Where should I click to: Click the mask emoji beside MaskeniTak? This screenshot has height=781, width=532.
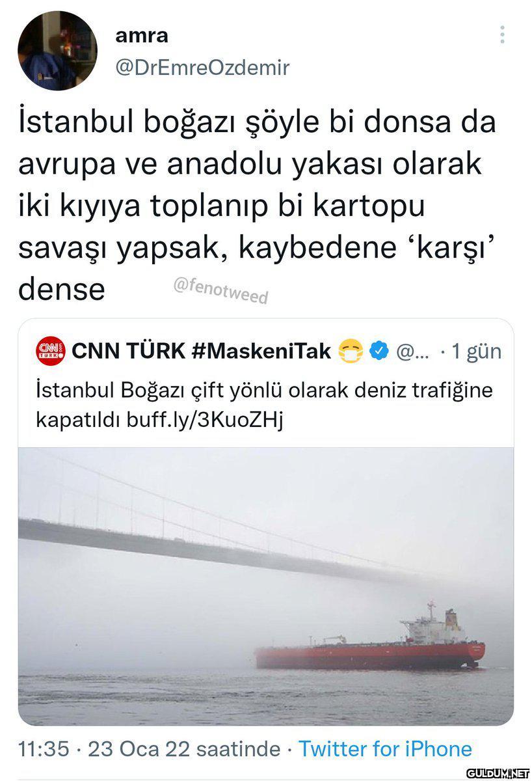[350, 352]
